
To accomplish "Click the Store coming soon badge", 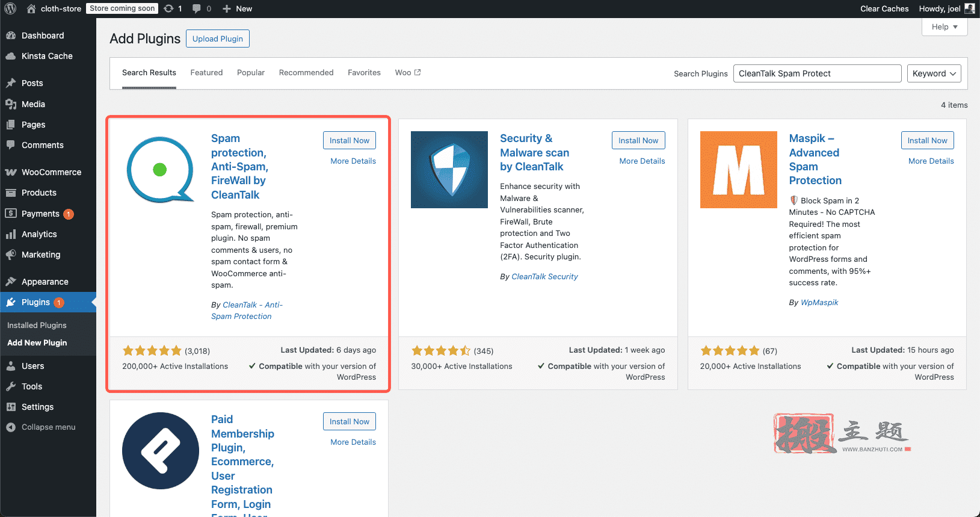I will [122, 8].
